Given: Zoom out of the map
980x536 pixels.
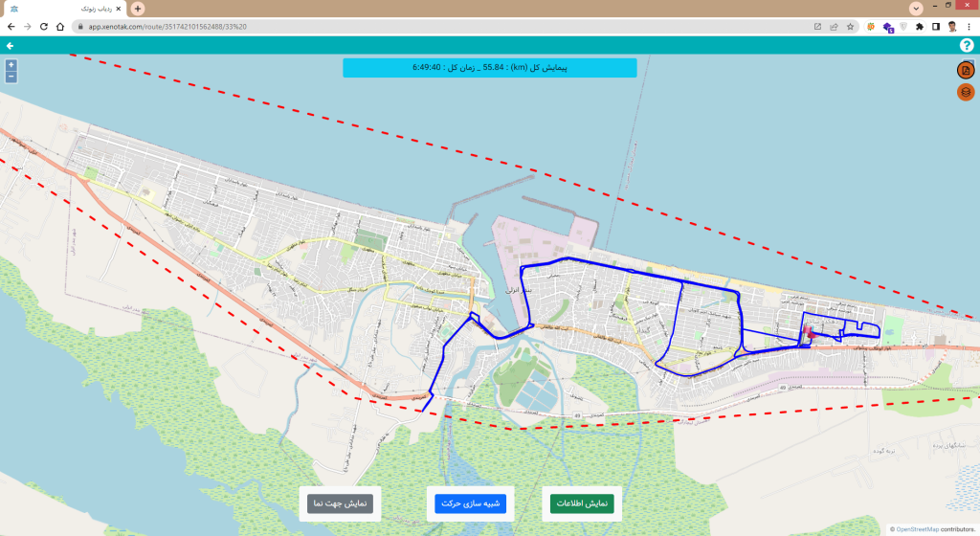Looking at the screenshot, I should [x=11, y=77].
